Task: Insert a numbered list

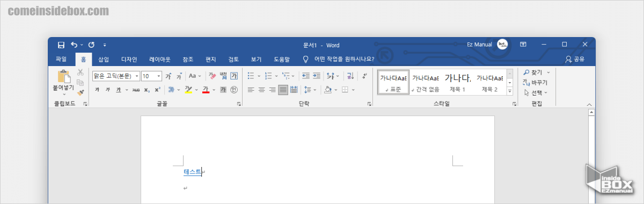Action: coord(268,76)
